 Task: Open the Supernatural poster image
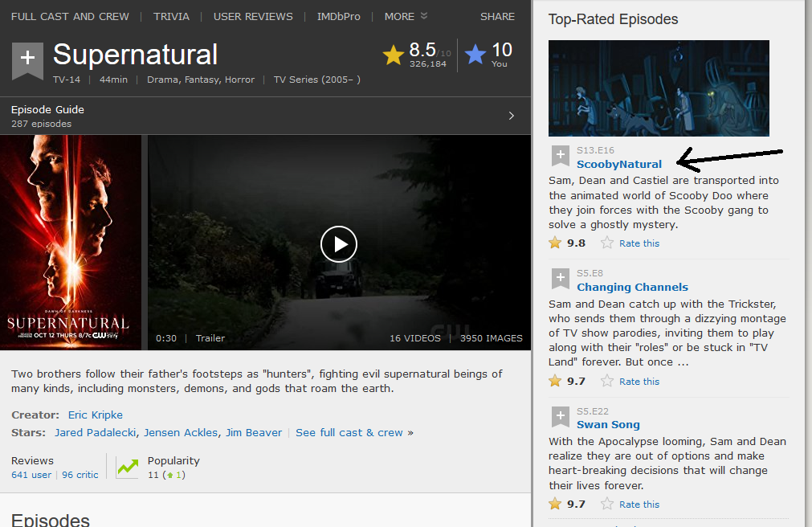(x=71, y=242)
